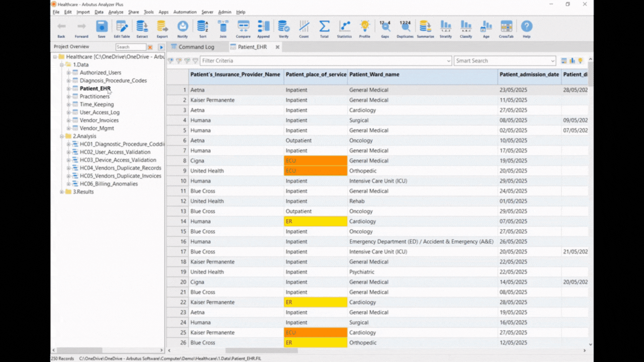The width and height of the screenshot is (644, 362).
Task: Open the Filter Criteria dropdown arrow
Action: 449,61
